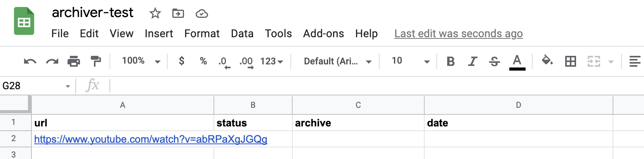Change the text color swatch
This screenshot has width=644, height=159.
point(517,62)
